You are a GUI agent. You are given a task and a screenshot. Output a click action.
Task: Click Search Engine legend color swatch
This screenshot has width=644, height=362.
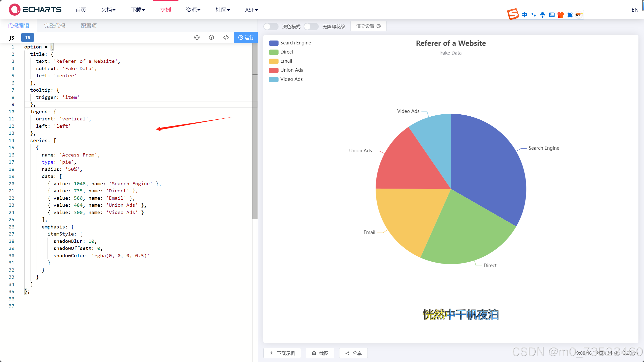point(273,43)
